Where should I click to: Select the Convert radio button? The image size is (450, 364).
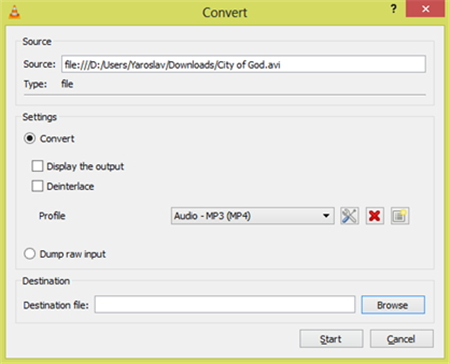pos(30,138)
